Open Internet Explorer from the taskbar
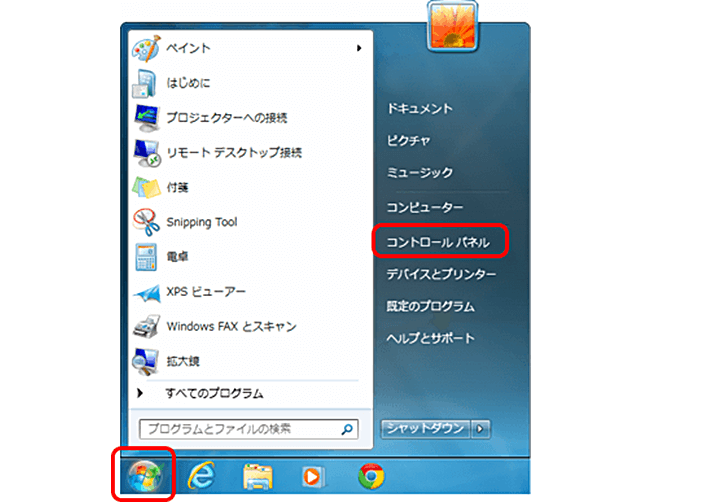710x502 pixels. point(201,477)
